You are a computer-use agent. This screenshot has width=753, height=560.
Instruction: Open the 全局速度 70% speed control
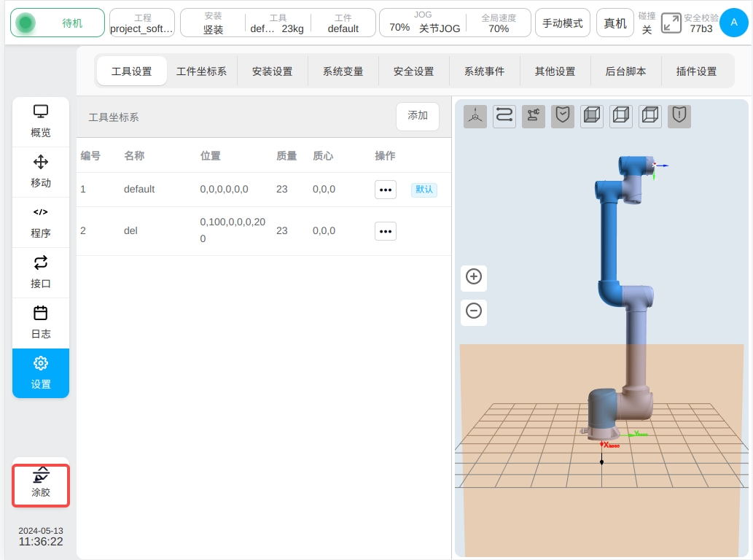(x=499, y=23)
